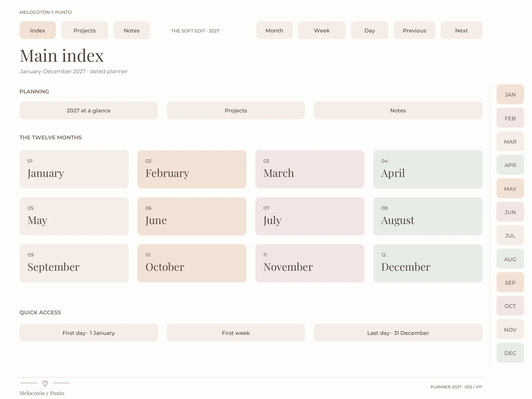
Task: Click the heart icon in the footer
Action: point(45,383)
